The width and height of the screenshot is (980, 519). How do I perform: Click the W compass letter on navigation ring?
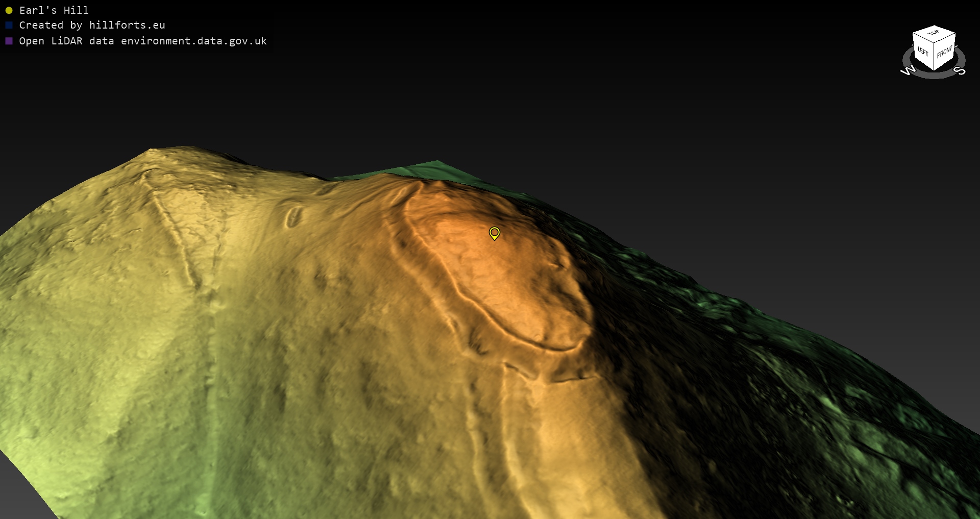click(x=908, y=70)
